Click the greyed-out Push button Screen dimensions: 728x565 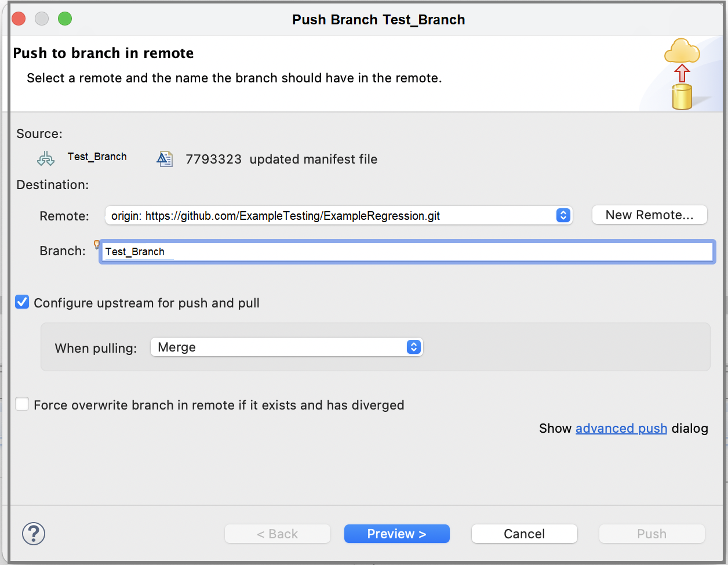coord(651,534)
